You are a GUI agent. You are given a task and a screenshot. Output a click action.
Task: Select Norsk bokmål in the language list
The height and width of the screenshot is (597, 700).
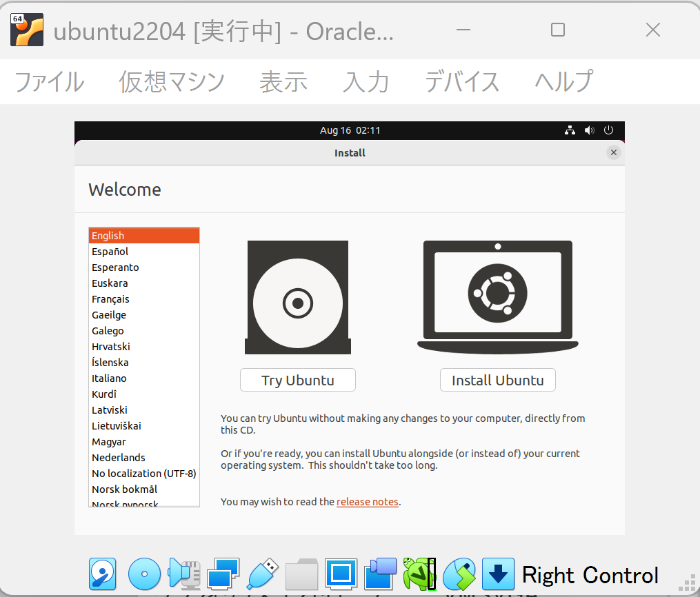coord(144,489)
